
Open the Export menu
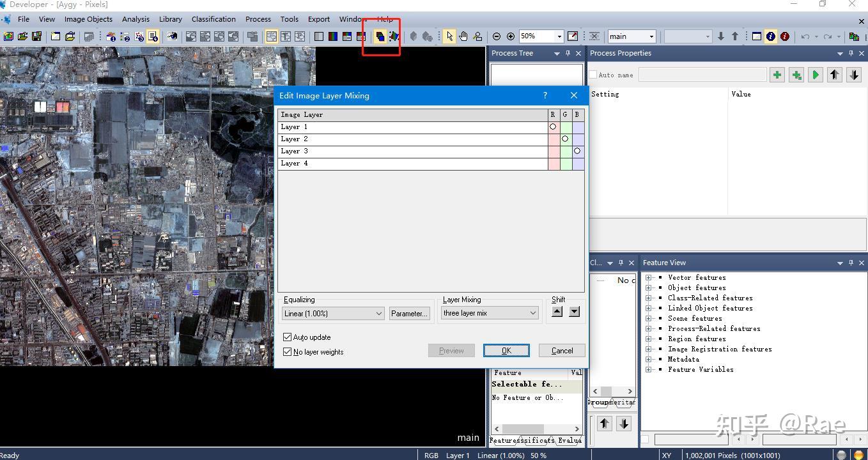[318, 19]
